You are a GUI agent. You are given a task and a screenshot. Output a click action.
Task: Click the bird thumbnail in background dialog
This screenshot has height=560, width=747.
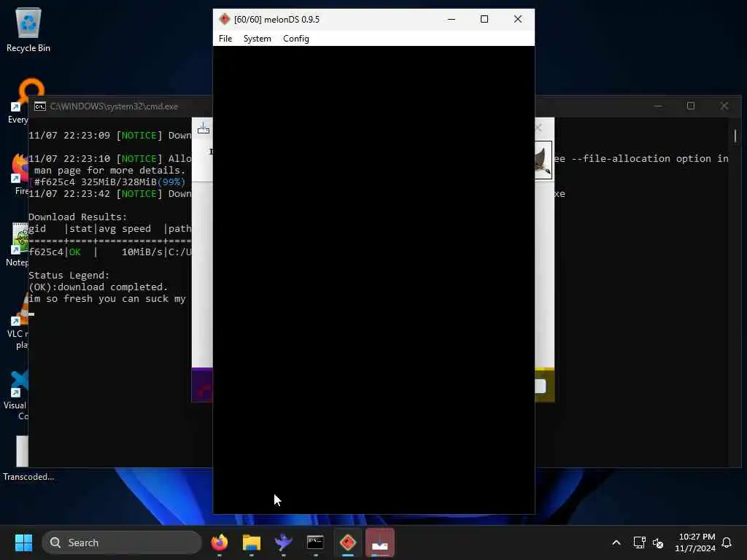(x=543, y=160)
